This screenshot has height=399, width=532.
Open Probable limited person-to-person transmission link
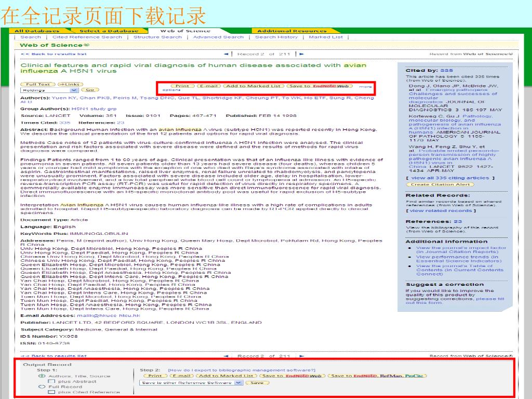(454, 158)
